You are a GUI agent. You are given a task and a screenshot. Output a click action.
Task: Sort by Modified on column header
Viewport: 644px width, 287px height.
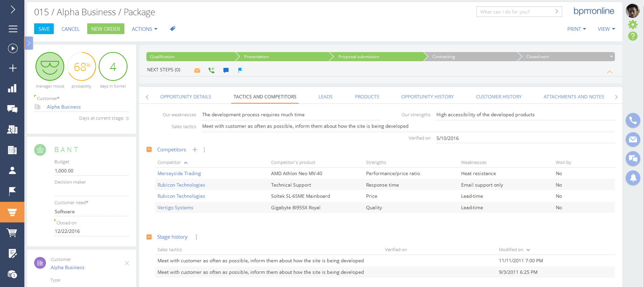tap(515, 250)
